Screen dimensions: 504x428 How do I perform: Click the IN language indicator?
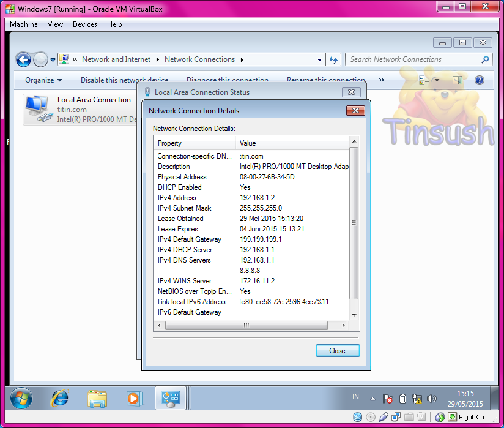coord(355,397)
